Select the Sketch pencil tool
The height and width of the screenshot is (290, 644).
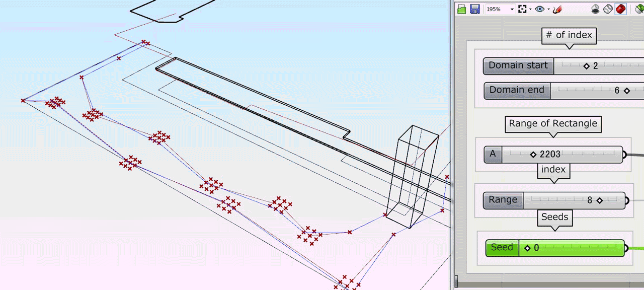(557, 9)
